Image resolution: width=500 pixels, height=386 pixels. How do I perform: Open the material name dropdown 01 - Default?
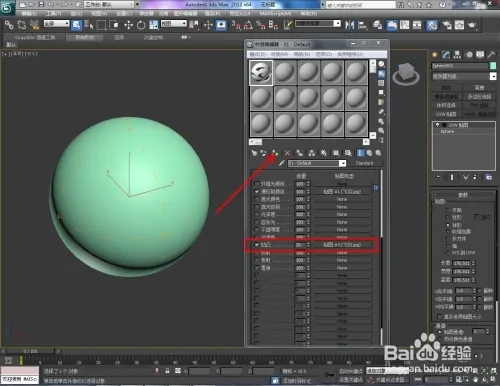click(x=317, y=163)
